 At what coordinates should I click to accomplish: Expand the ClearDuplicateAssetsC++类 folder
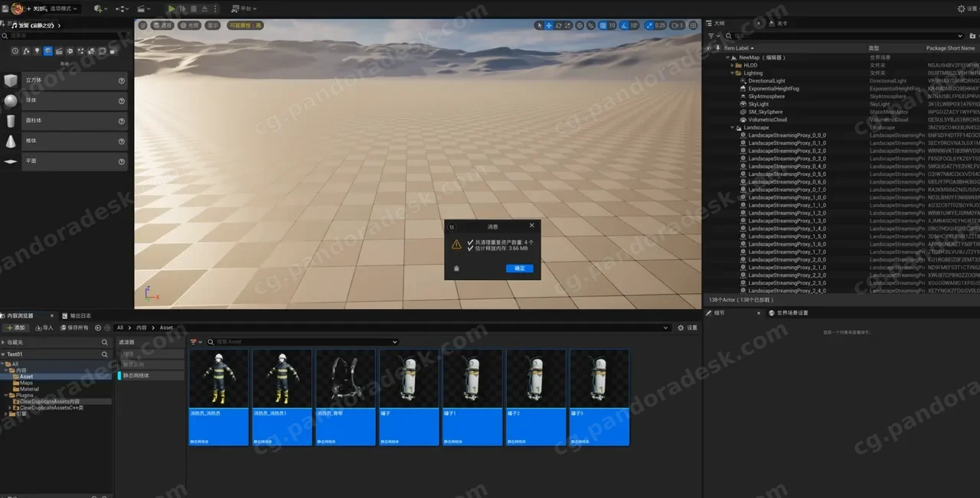tap(10, 408)
